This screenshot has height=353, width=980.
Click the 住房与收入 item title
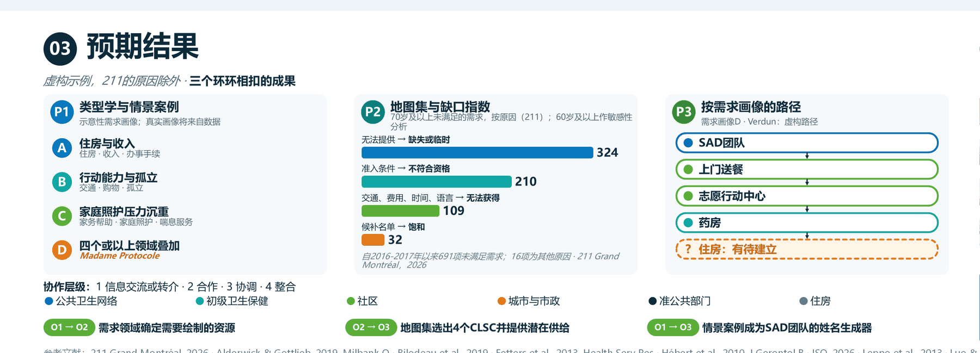point(107,143)
